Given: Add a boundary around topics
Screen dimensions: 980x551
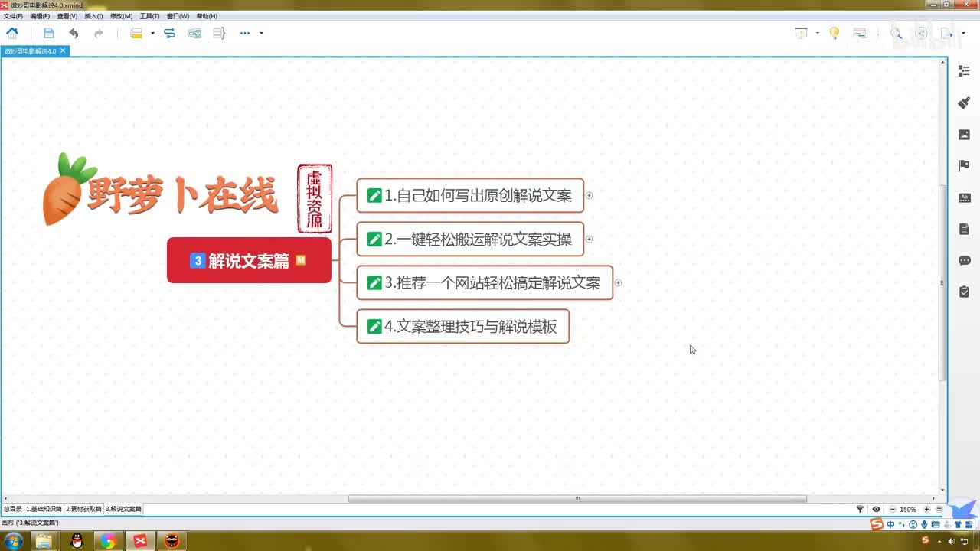Looking at the screenshot, I should pyautogui.click(x=194, y=33).
